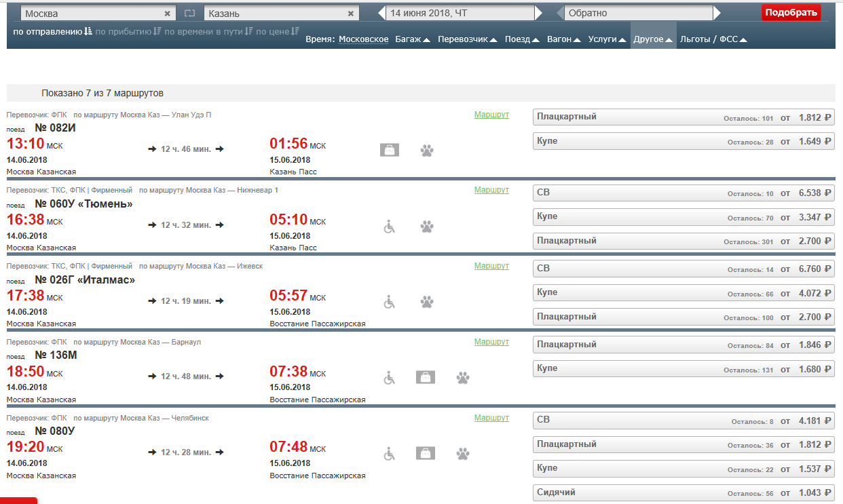Go to next date arrow
This screenshot has width=843, height=504.
(539, 13)
